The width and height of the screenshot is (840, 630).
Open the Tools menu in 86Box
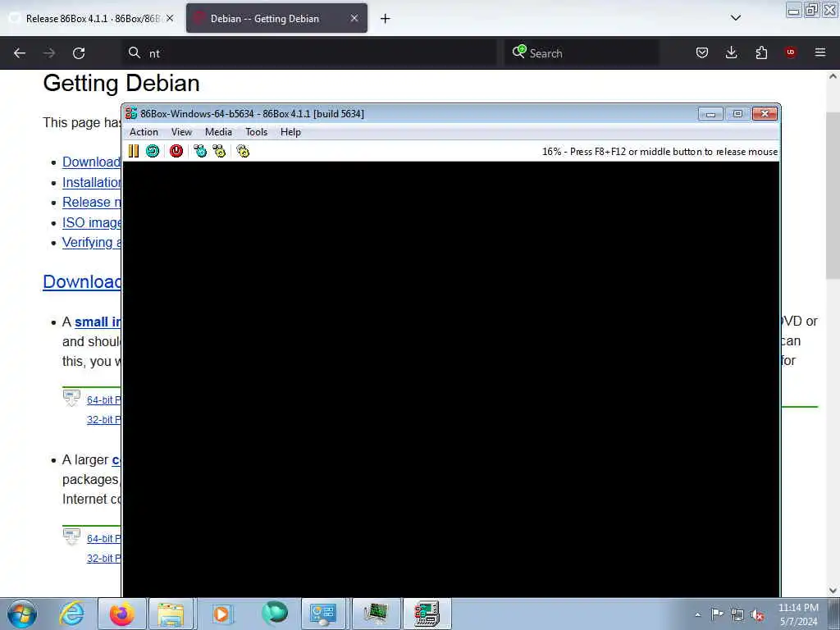pos(256,132)
